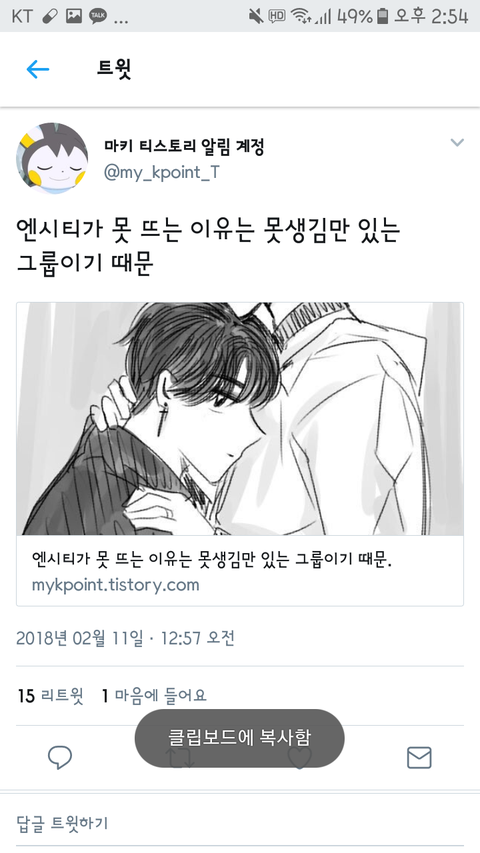Viewport: 480px width, 853px height.
Task: Open the profile avatar of 마키 티스토리 알림 계정
Action: tap(52, 158)
